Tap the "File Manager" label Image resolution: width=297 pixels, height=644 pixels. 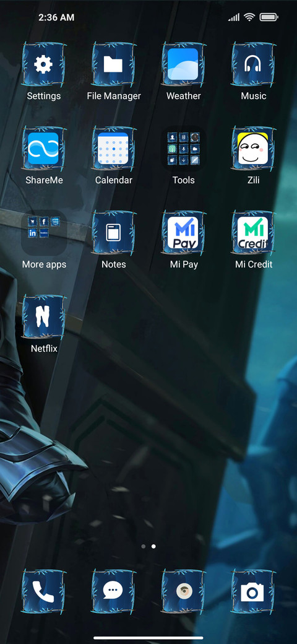114,96
